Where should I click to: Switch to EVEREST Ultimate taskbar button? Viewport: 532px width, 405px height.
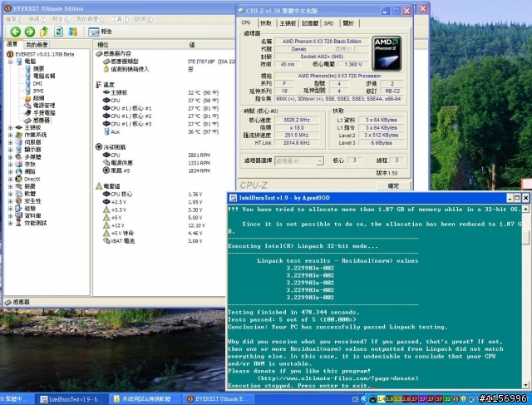pos(219,399)
